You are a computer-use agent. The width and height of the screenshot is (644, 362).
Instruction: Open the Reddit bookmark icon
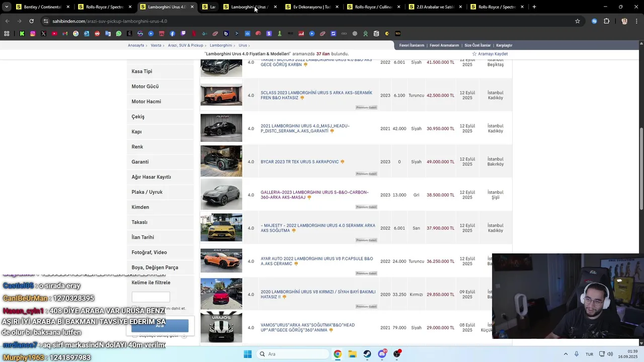(x=97, y=34)
